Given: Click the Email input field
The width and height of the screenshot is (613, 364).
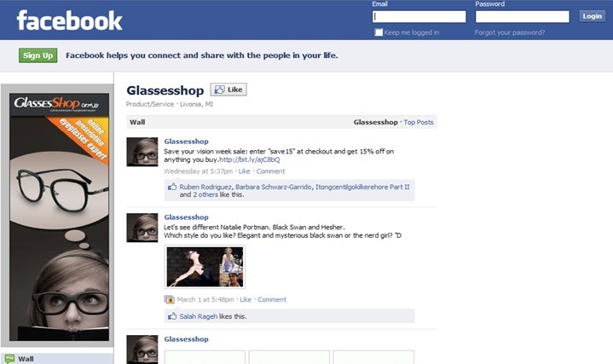Looking at the screenshot, I should point(419,16).
